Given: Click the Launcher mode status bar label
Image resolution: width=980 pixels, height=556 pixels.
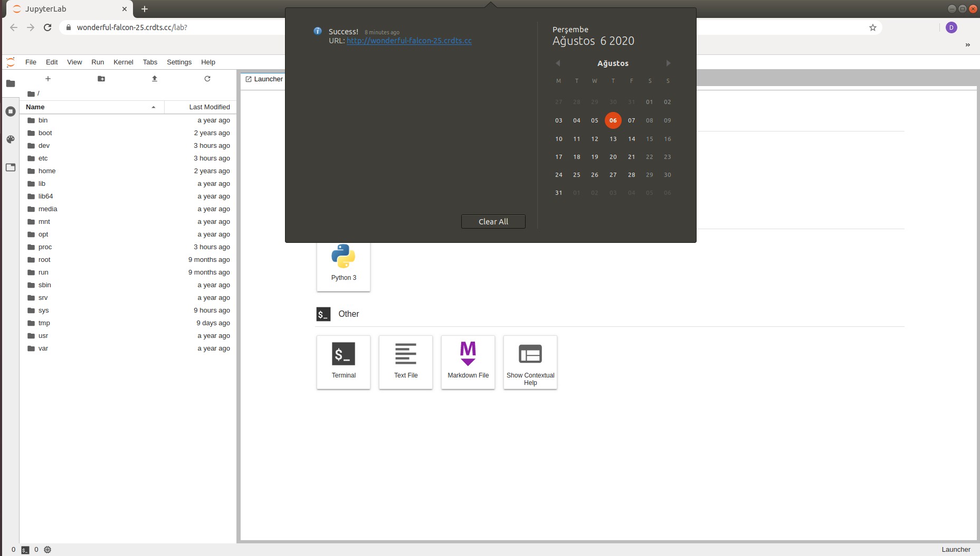Looking at the screenshot, I should pyautogui.click(x=956, y=550).
